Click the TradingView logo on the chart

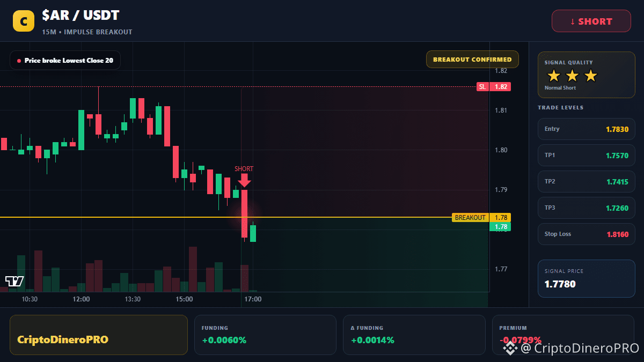pyautogui.click(x=14, y=281)
